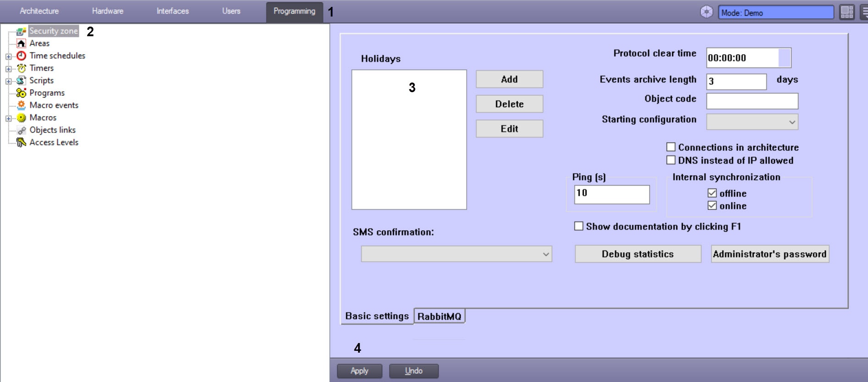Uncheck the online synchronization checkbox
The image size is (868, 382).
pos(712,205)
